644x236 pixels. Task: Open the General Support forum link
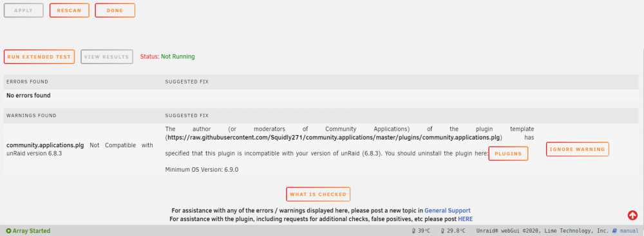pyautogui.click(x=448, y=210)
